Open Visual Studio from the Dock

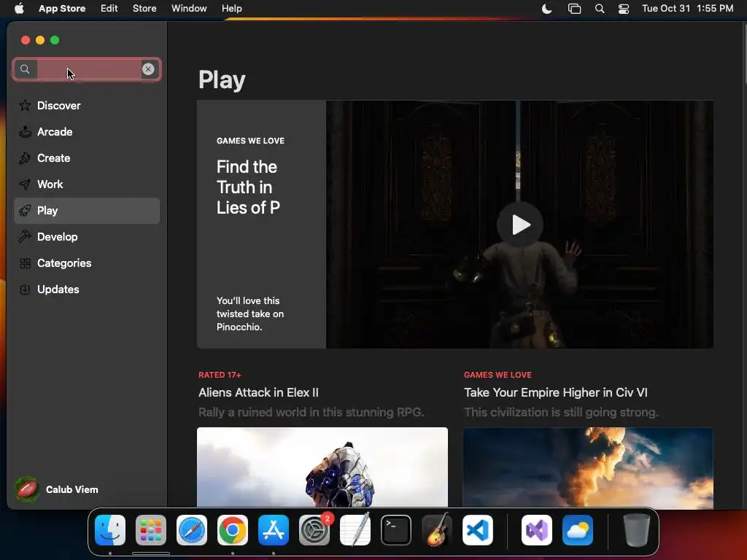537,530
